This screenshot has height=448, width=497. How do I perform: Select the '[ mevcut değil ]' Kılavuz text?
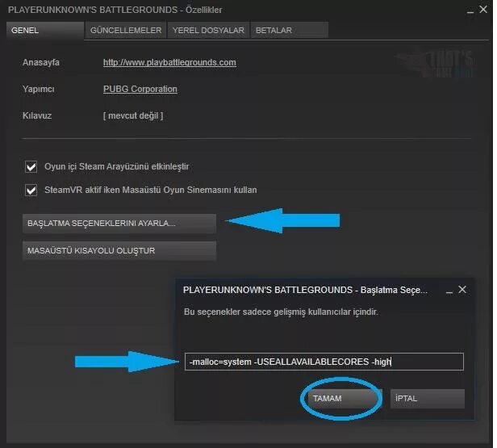point(133,115)
